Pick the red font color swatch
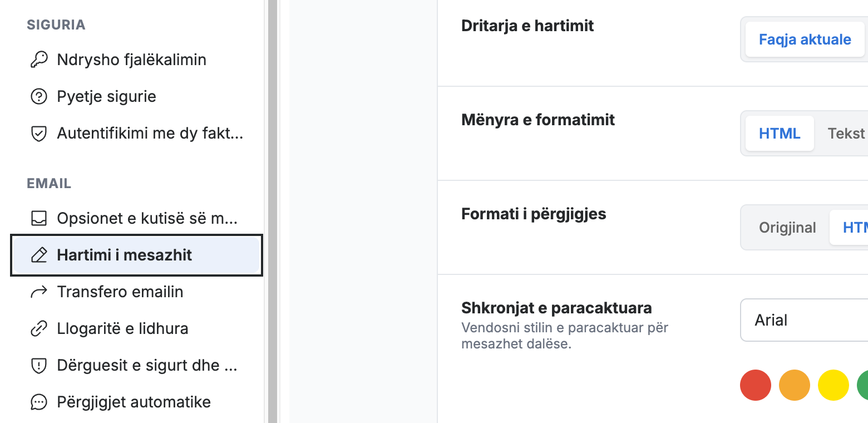The image size is (868, 423). tap(756, 385)
